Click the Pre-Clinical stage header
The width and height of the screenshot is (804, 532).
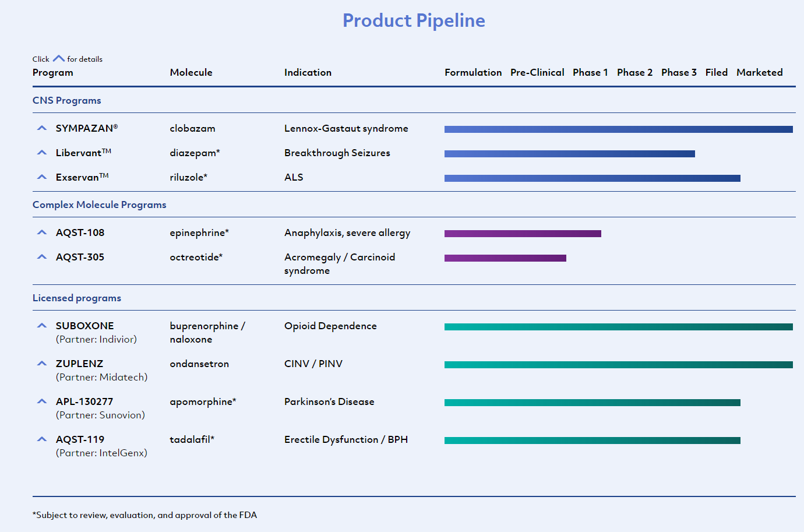coord(537,72)
